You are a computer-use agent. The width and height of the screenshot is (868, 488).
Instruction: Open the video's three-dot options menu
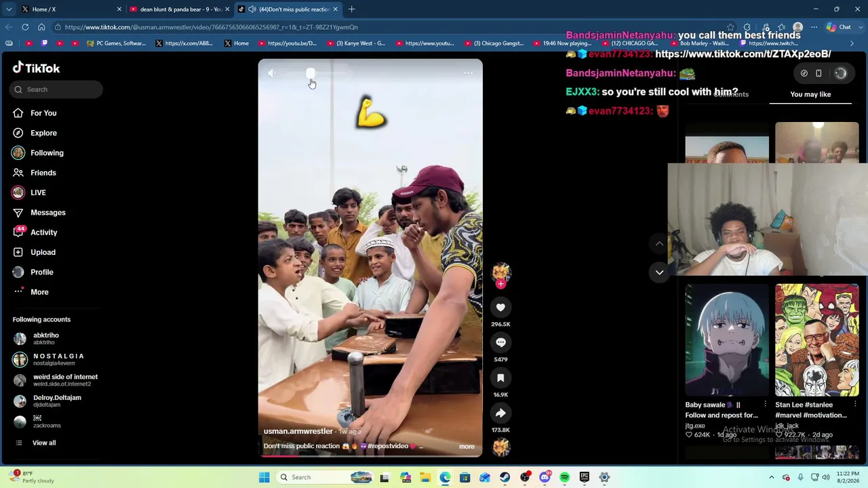click(x=468, y=73)
